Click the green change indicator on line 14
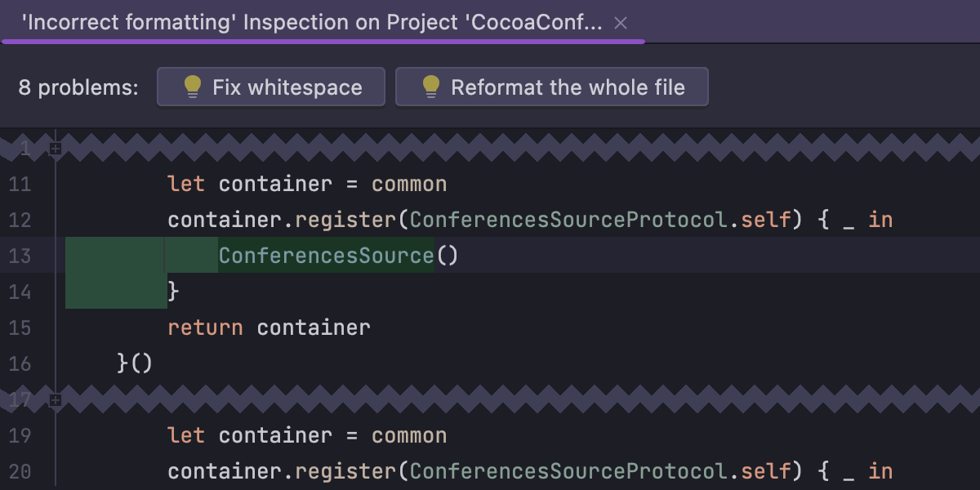980x490 pixels. pyautogui.click(x=114, y=292)
